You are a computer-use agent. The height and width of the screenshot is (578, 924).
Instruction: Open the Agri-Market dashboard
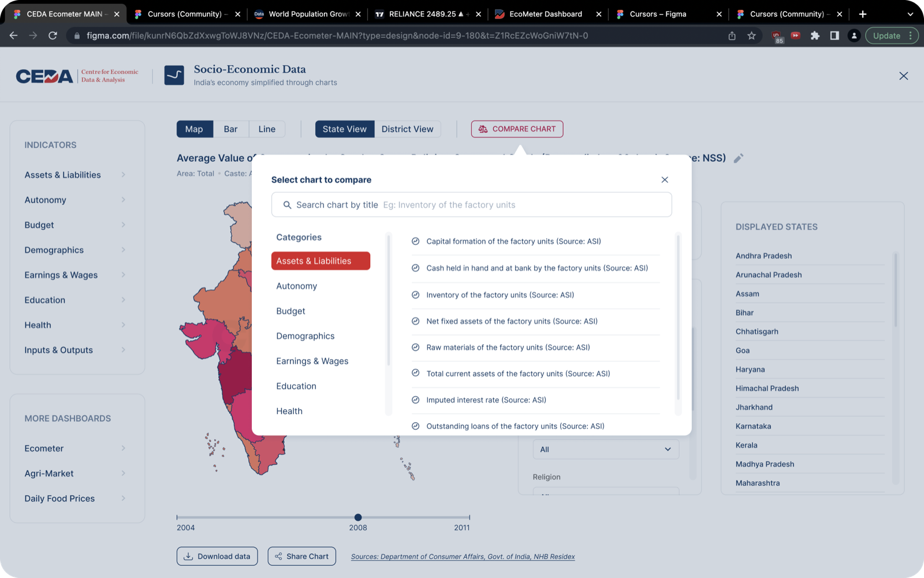[75, 473]
